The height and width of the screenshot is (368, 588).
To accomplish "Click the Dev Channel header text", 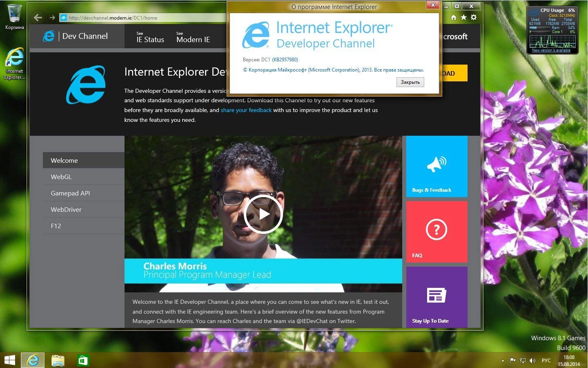I will click(x=85, y=36).
